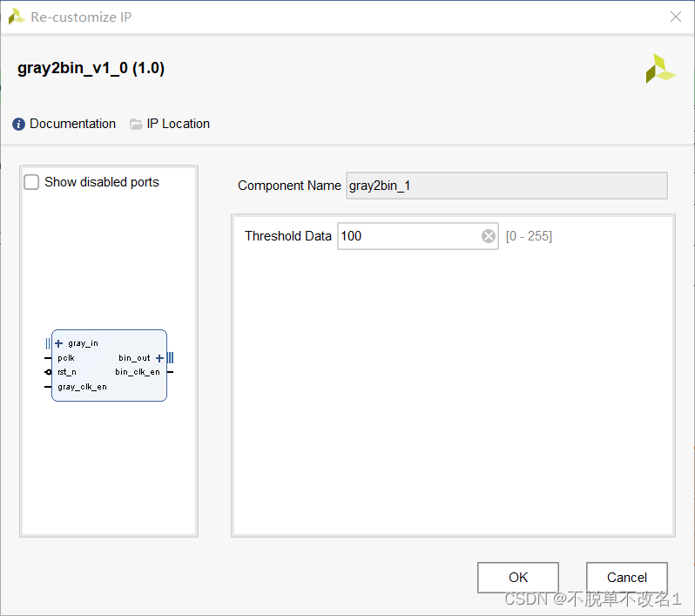
Task: Select the rst_n port label
Action: pyautogui.click(x=67, y=372)
